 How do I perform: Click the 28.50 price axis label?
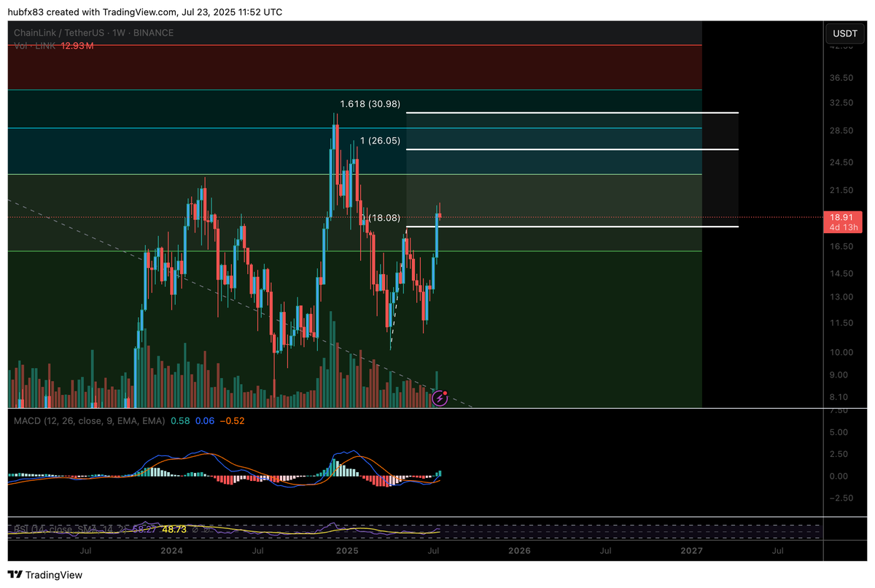coord(841,130)
